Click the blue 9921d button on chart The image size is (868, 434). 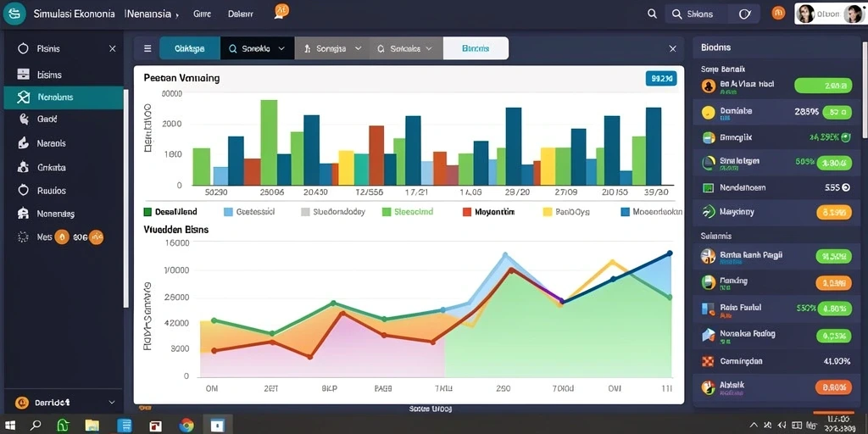click(661, 79)
